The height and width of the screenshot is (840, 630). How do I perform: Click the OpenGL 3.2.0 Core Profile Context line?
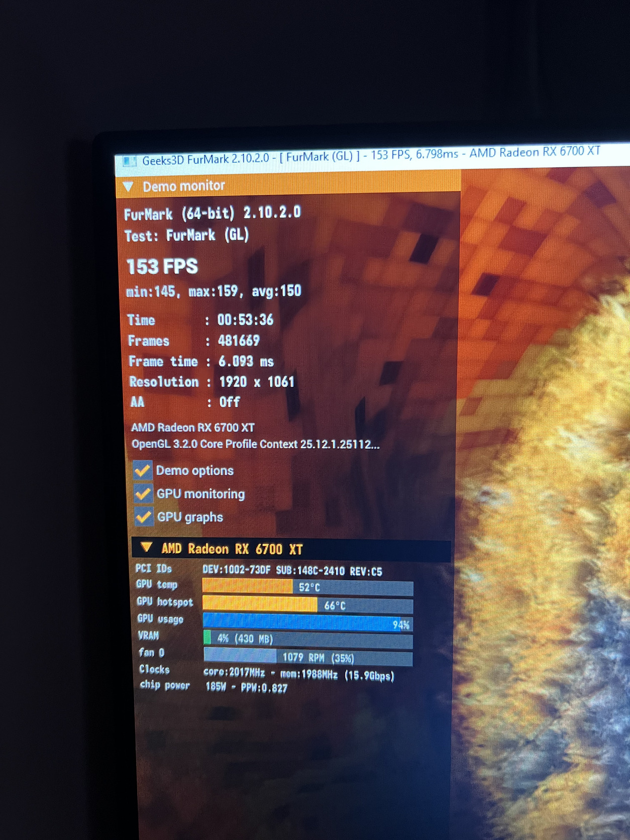(255, 444)
